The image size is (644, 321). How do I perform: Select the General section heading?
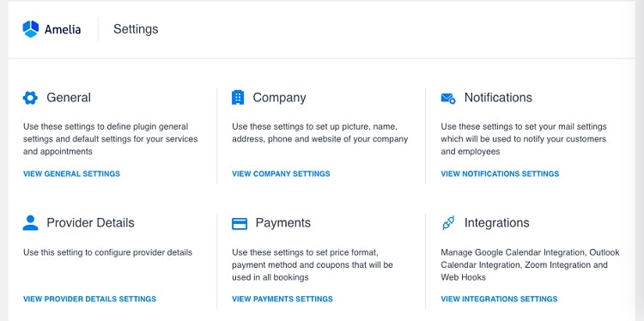69,98
